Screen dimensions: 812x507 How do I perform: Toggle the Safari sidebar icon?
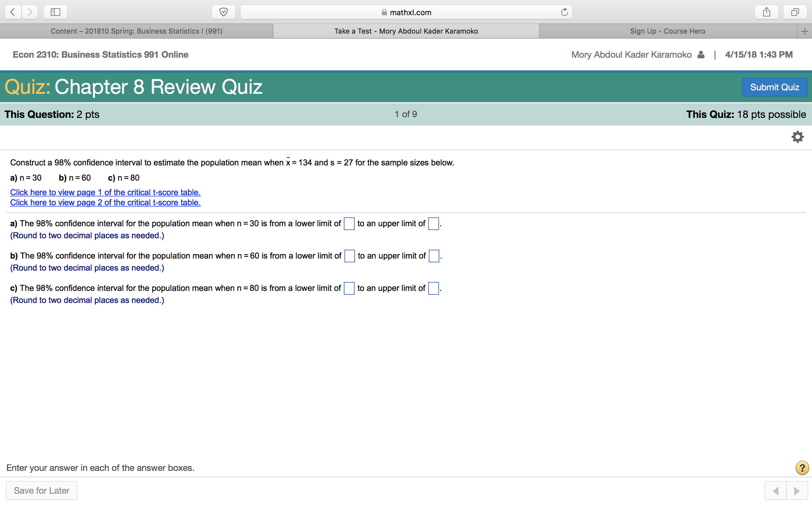click(x=56, y=12)
